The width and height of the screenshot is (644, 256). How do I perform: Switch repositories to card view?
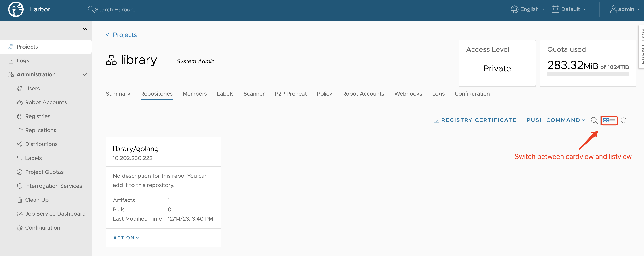(x=607, y=120)
